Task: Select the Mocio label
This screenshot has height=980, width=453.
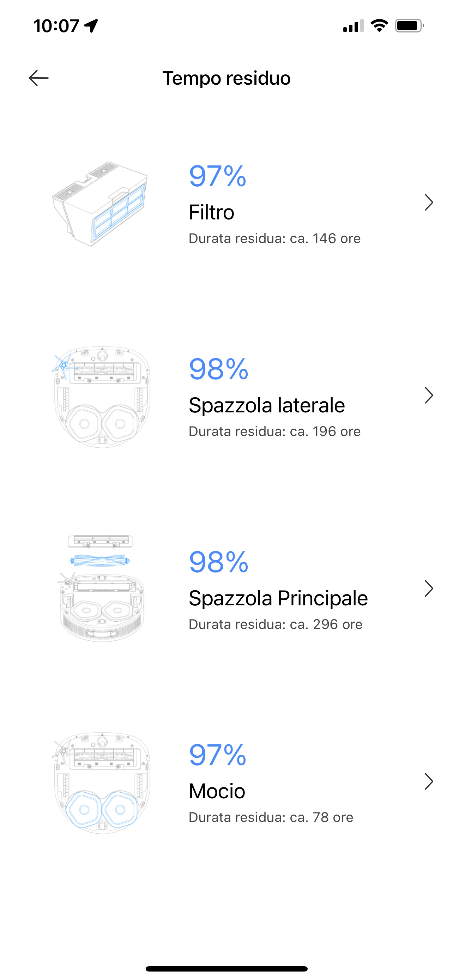Action: point(217,791)
